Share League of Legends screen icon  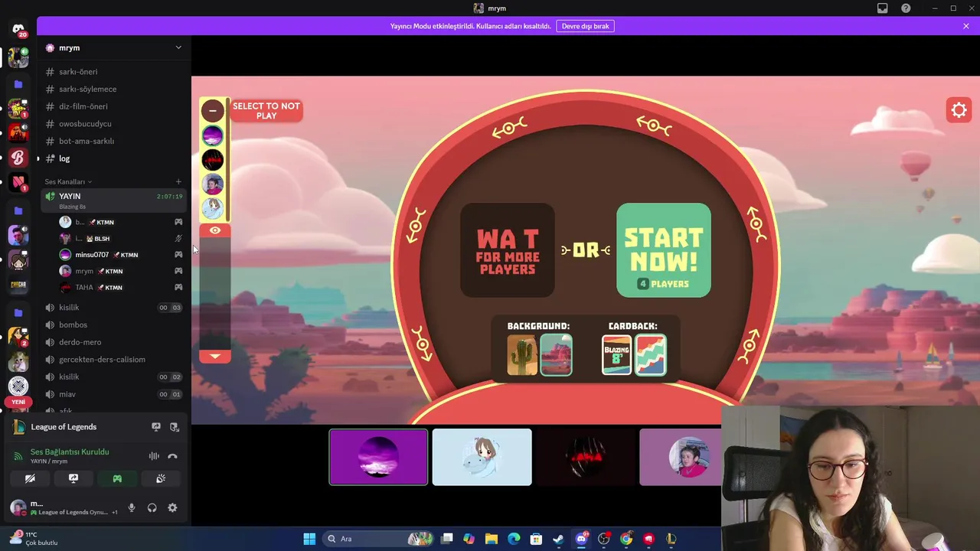156,427
